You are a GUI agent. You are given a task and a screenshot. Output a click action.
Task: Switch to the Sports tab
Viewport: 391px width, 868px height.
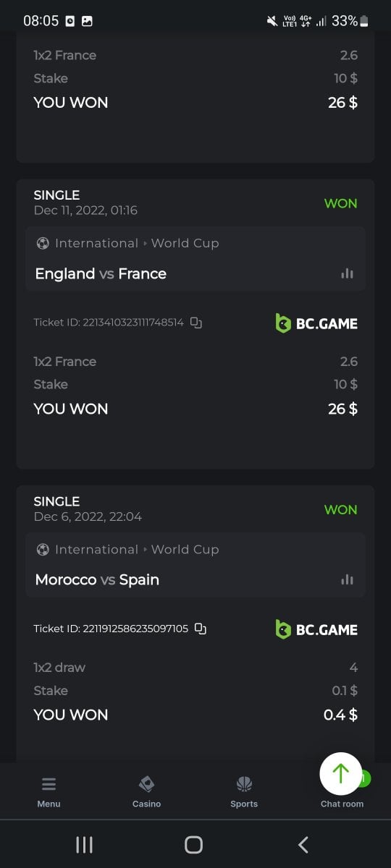[x=244, y=791]
